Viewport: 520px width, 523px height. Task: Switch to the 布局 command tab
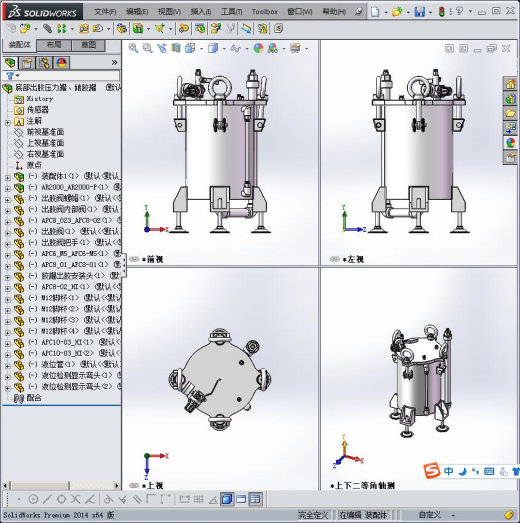(x=54, y=45)
